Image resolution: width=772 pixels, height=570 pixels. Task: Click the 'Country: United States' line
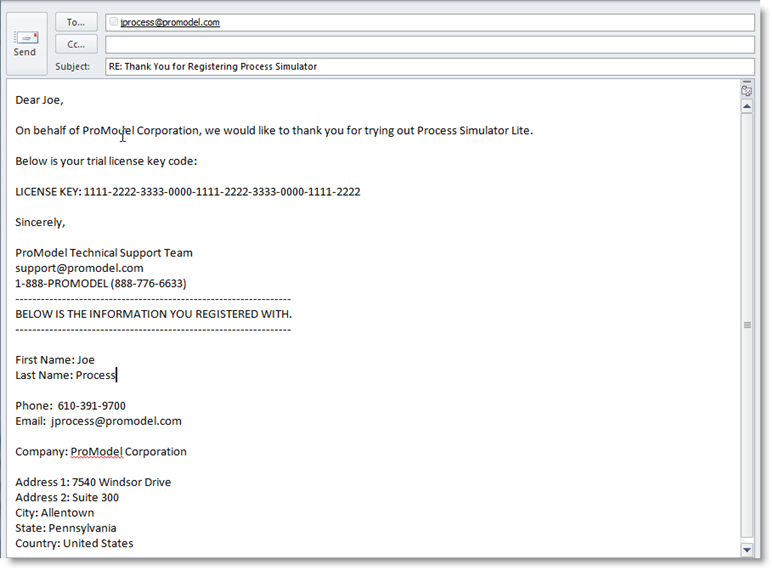click(74, 543)
